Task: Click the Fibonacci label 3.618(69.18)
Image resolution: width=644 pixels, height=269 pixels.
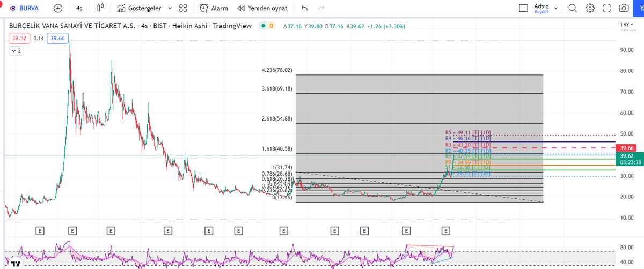Action: pos(277,88)
